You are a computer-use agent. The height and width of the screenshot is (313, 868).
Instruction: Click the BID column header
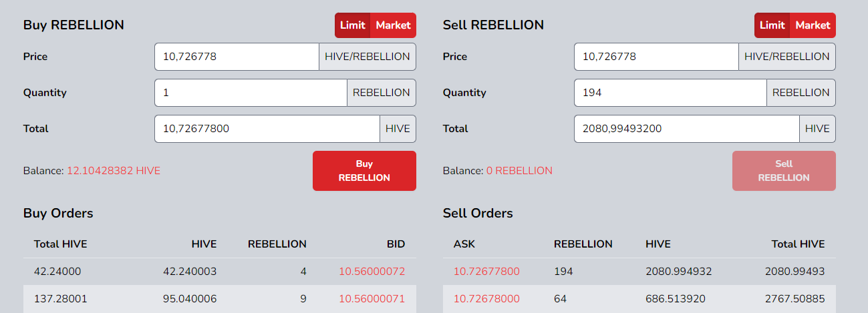[x=394, y=244]
